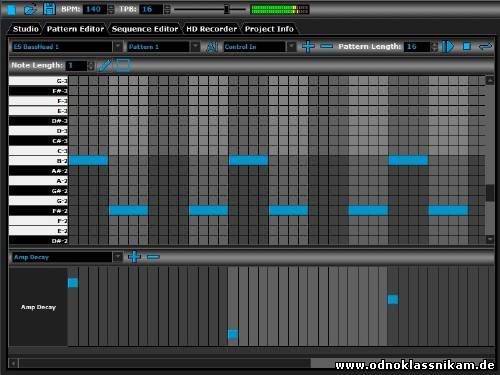Image resolution: width=500 pixels, height=375 pixels.
Task: Select the first B-2 note block
Action: click(88, 160)
